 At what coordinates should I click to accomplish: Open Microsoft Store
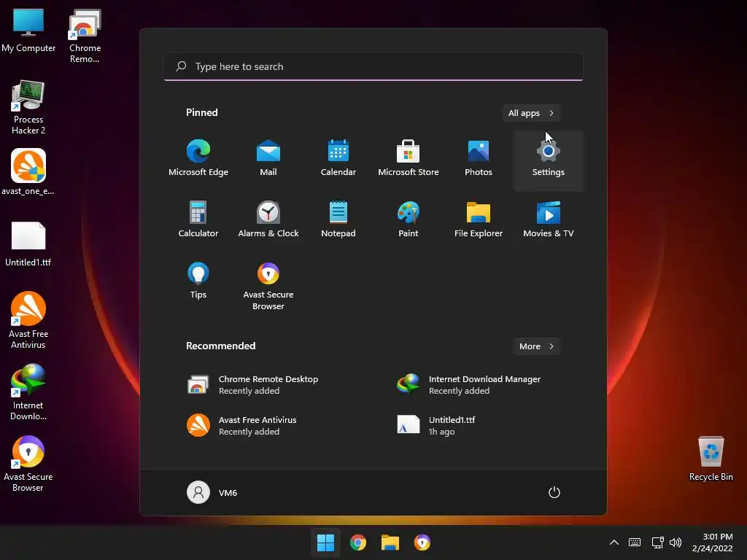click(x=409, y=160)
